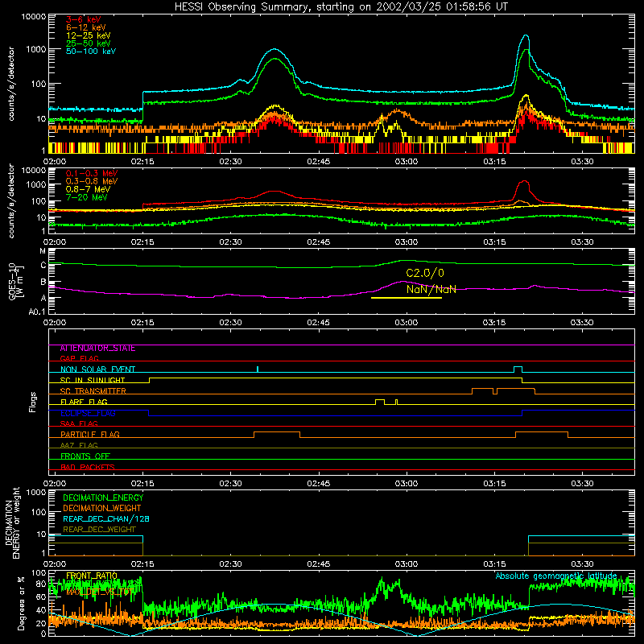Select the 12-25 keV legend label
This screenshot has width=644, height=644.
(89, 35)
